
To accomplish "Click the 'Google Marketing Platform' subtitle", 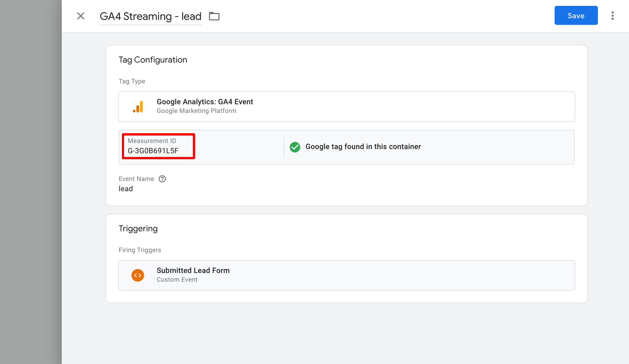I will 197,111.
